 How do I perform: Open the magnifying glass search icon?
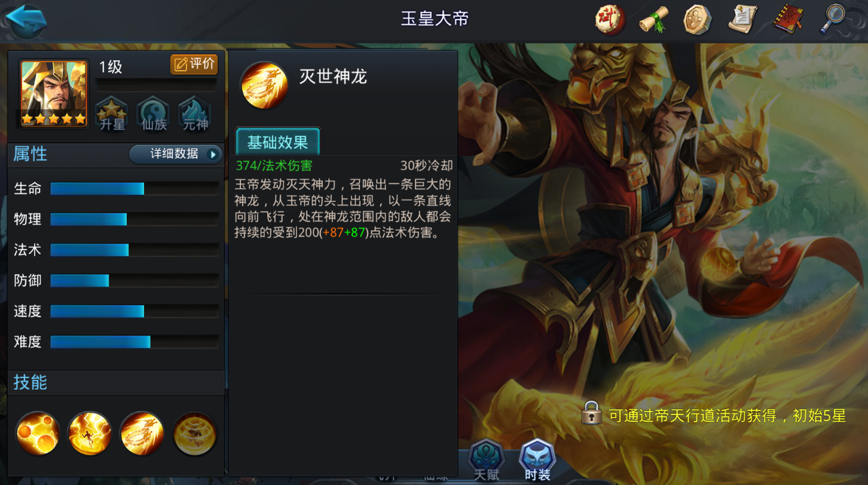tap(835, 20)
